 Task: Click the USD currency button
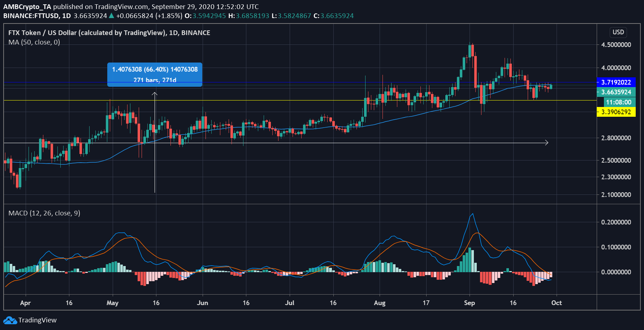(618, 32)
